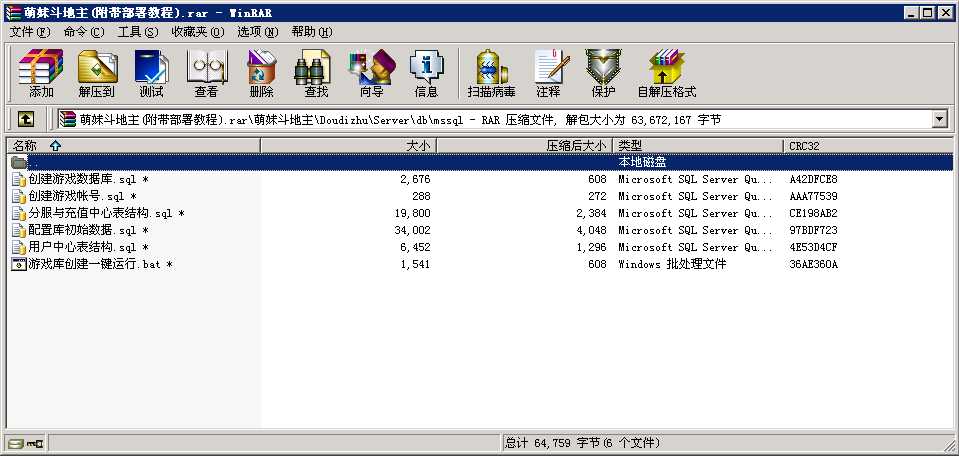959x456 pixels.
Task: Click icon of 用户中心表结构.sql
Action: pyautogui.click(x=19, y=248)
